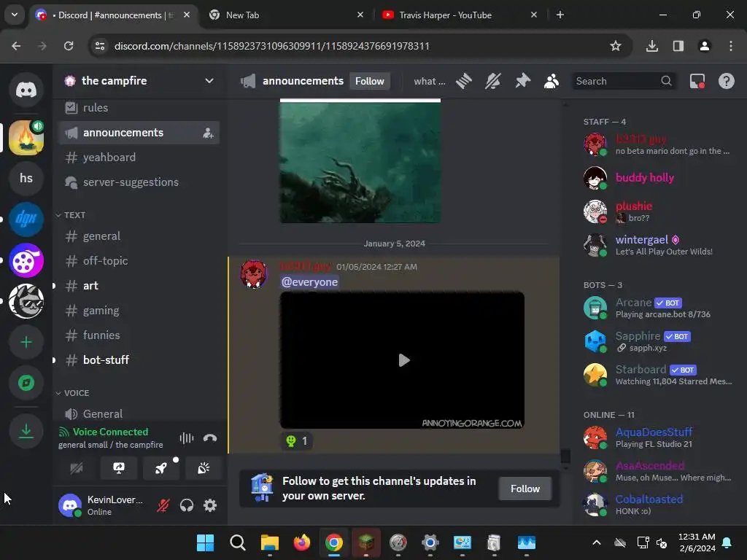Open the hs server icon
This screenshot has height=560, width=747.
click(x=26, y=178)
